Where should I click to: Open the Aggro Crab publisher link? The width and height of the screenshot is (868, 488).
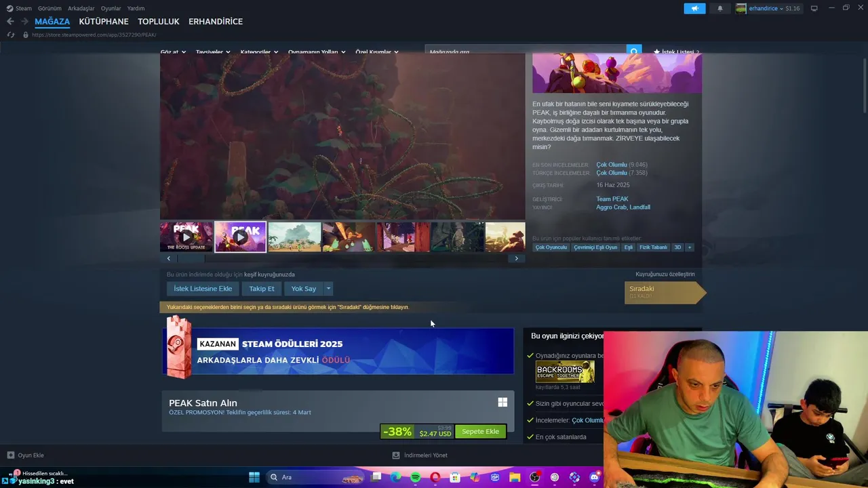point(611,207)
